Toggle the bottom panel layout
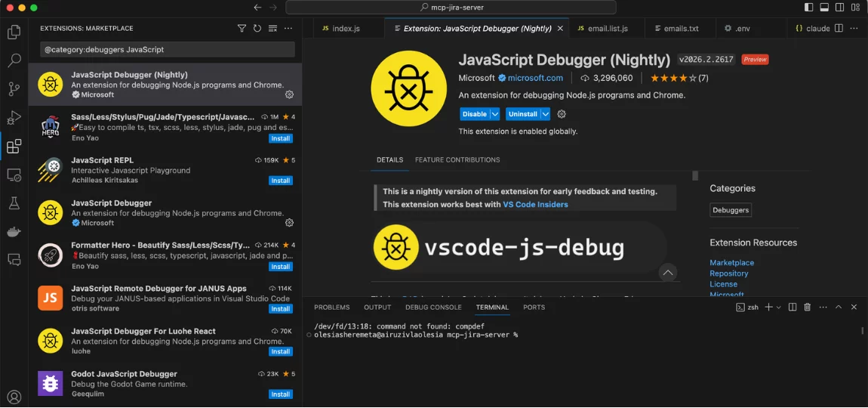The image size is (868, 408). point(824,8)
